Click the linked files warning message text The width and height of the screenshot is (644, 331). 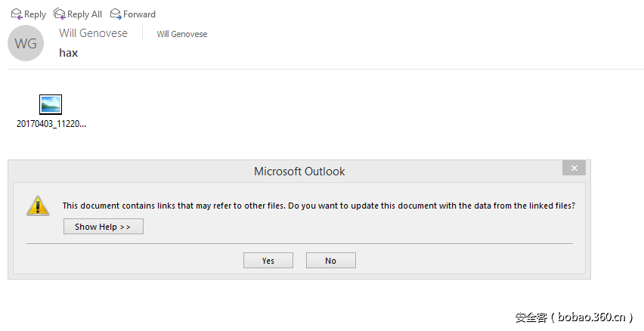[x=318, y=206]
